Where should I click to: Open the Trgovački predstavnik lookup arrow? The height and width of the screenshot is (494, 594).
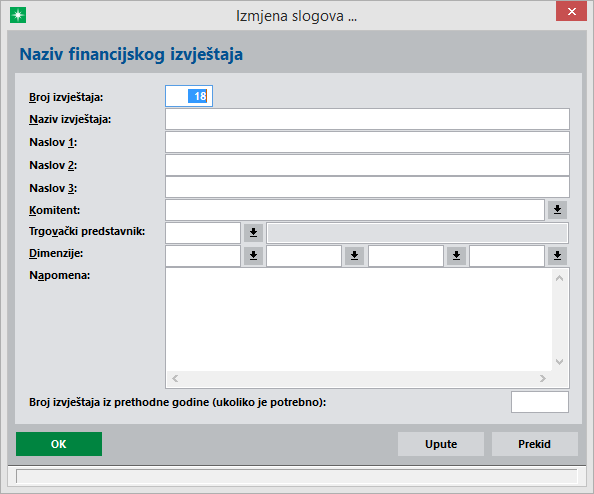pos(253,232)
